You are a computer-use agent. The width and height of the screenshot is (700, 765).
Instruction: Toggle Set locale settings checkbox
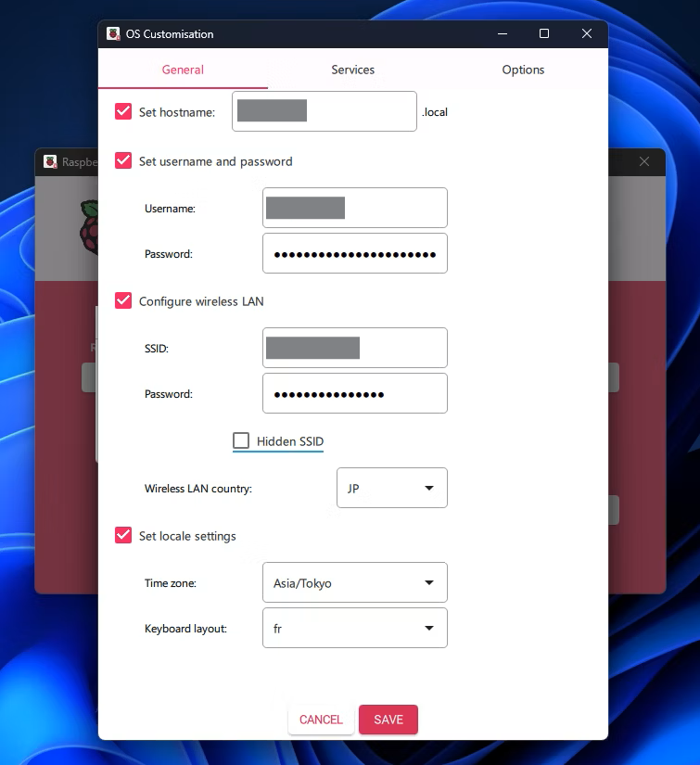(x=123, y=535)
